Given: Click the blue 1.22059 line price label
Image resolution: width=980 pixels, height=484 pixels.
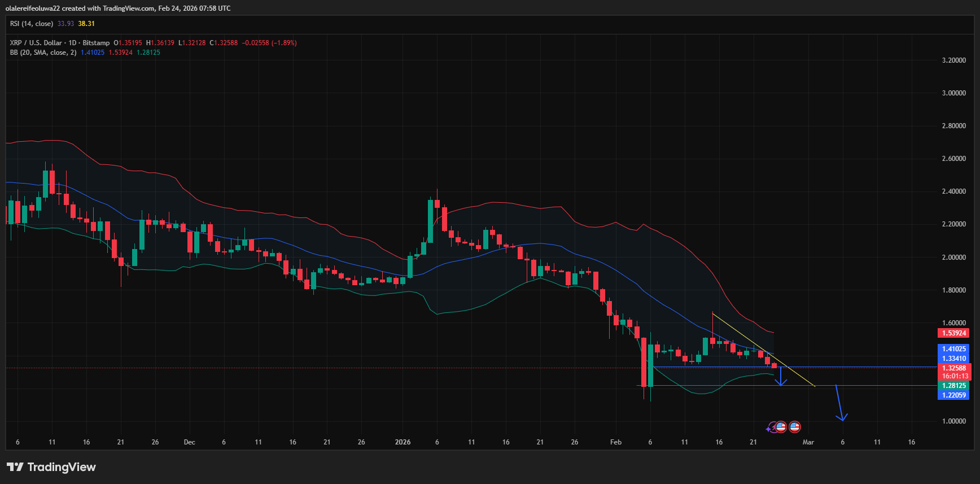Looking at the screenshot, I should tap(953, 395).
